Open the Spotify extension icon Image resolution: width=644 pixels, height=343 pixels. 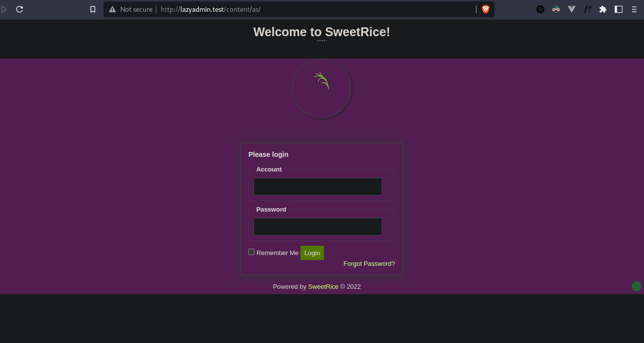click(x=540, y=9)
